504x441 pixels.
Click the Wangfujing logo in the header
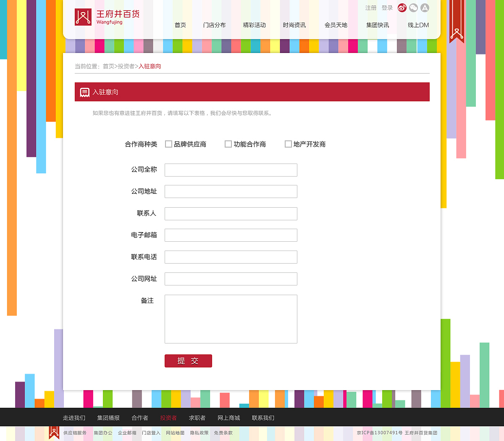(107, 17)
